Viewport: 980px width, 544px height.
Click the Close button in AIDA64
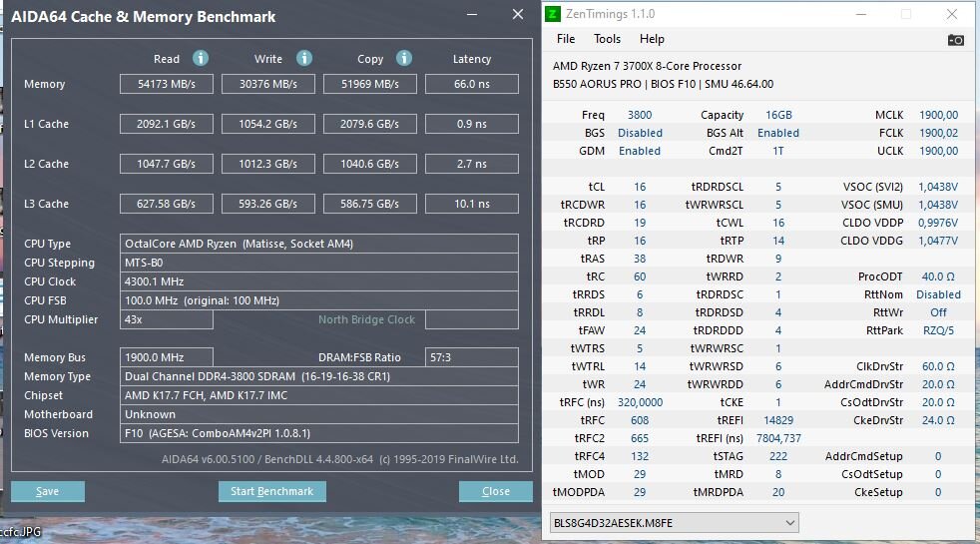coord(496,491)
